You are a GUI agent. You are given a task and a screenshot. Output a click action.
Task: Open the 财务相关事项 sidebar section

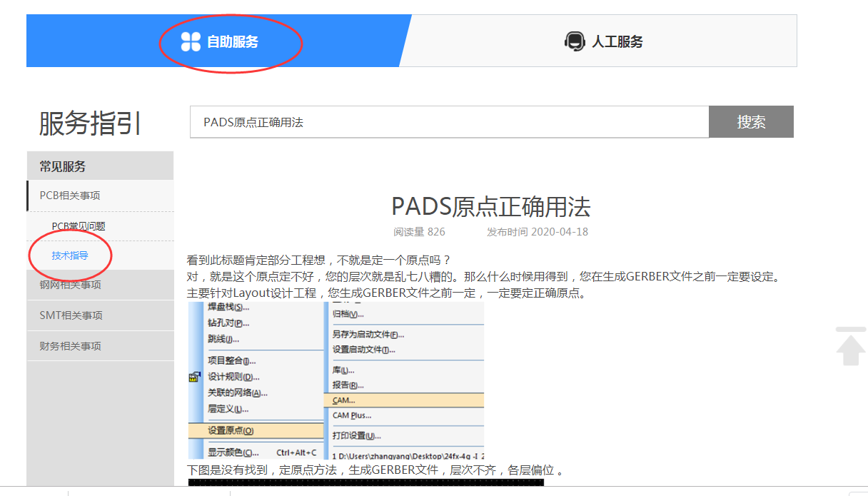pos(70,346)
